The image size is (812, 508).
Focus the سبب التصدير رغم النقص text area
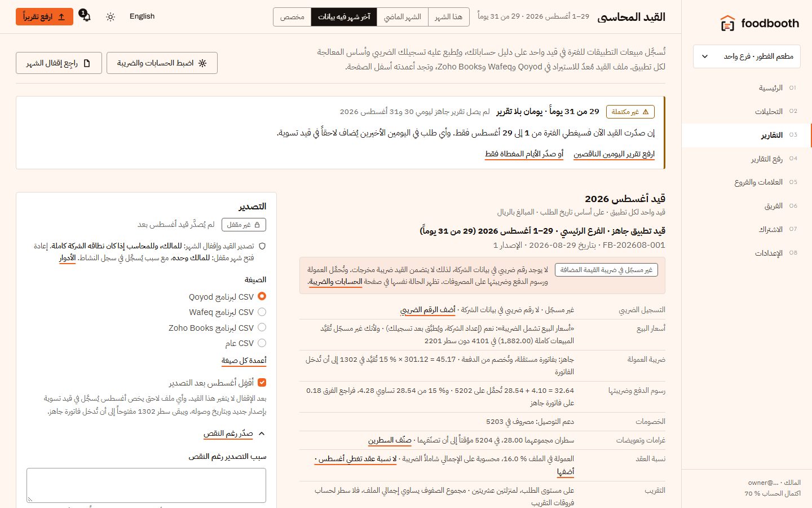click(x=146, y=485)
